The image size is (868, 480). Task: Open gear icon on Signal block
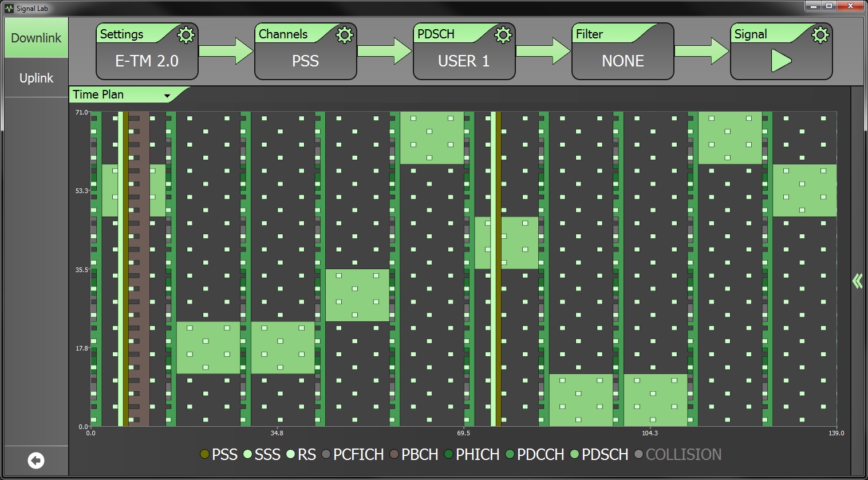(x=820, y=35)
